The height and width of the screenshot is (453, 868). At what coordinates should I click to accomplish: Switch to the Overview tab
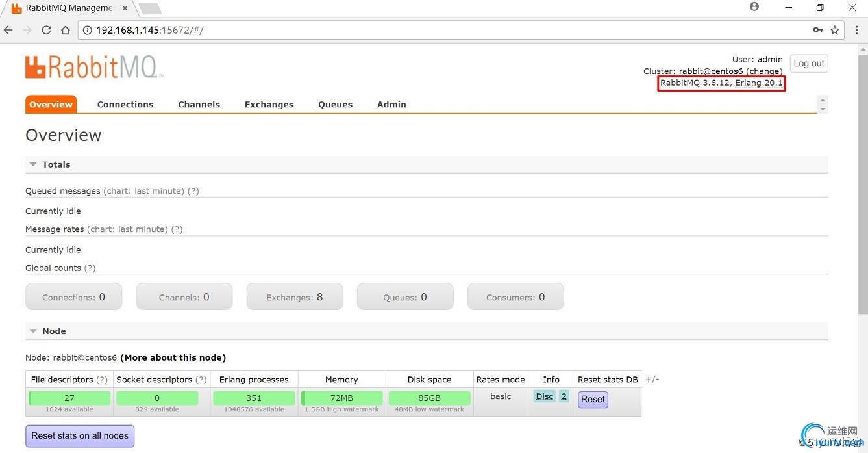click(51, 105)
